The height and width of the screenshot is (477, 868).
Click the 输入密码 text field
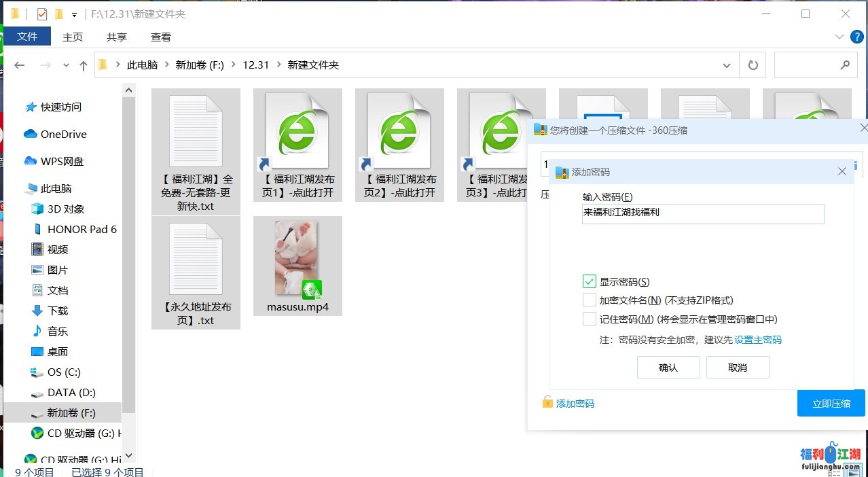pyautogui.click(x=703, y=213)
